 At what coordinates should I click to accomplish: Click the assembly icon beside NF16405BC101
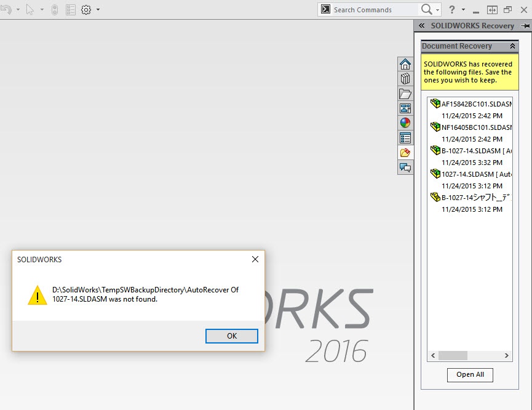point(435,127)
